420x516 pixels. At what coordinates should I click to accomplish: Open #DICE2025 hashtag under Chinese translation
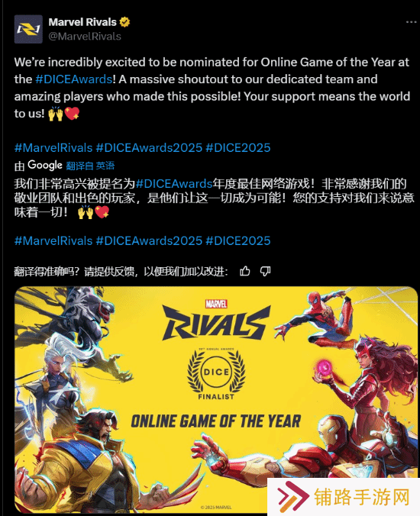coord(238,241)
